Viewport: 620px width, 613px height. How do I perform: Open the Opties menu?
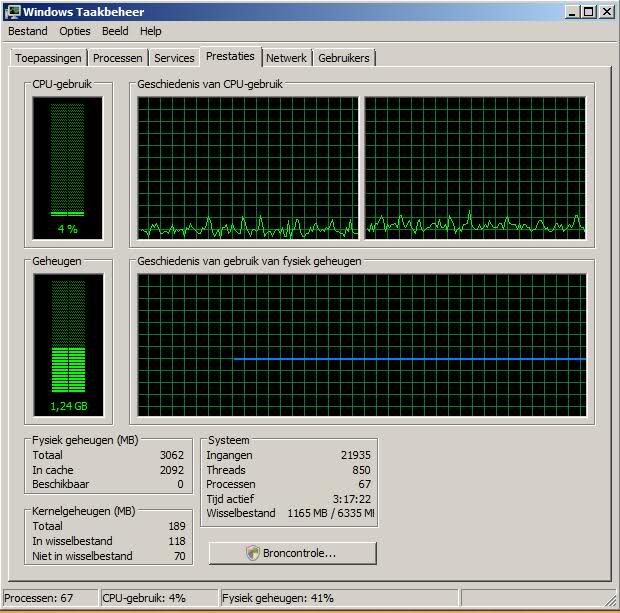(75, 31)
